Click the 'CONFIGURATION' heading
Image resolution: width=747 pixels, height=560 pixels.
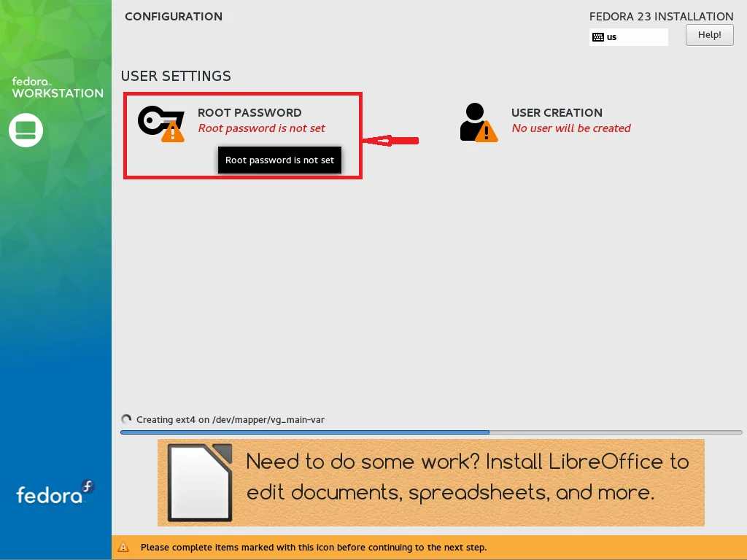[174, 16]
